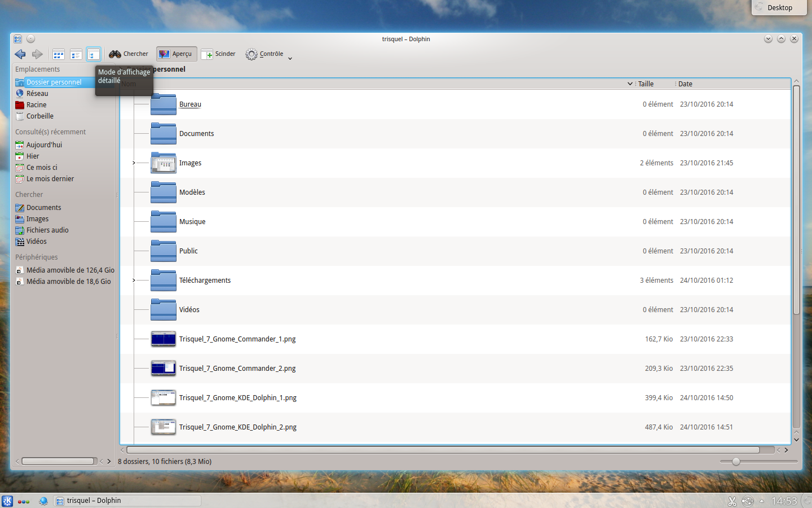Sort by the Taille column header
812x508 pixels.
[x=646, y=84]
